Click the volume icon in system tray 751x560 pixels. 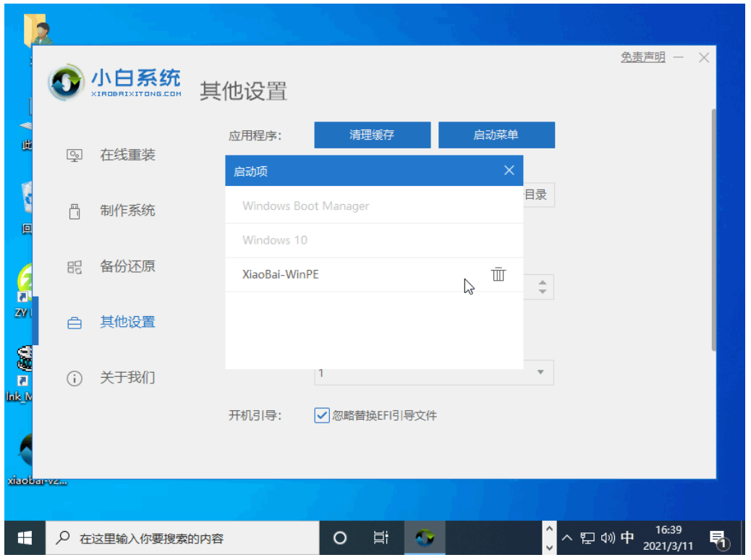607,538
